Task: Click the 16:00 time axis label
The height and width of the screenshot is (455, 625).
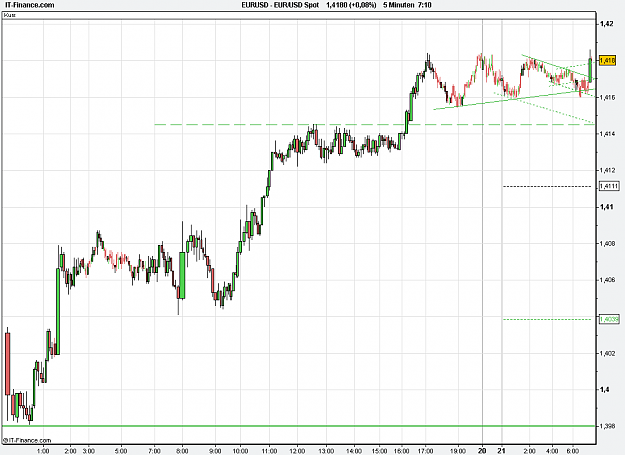Action: (401, 451)
